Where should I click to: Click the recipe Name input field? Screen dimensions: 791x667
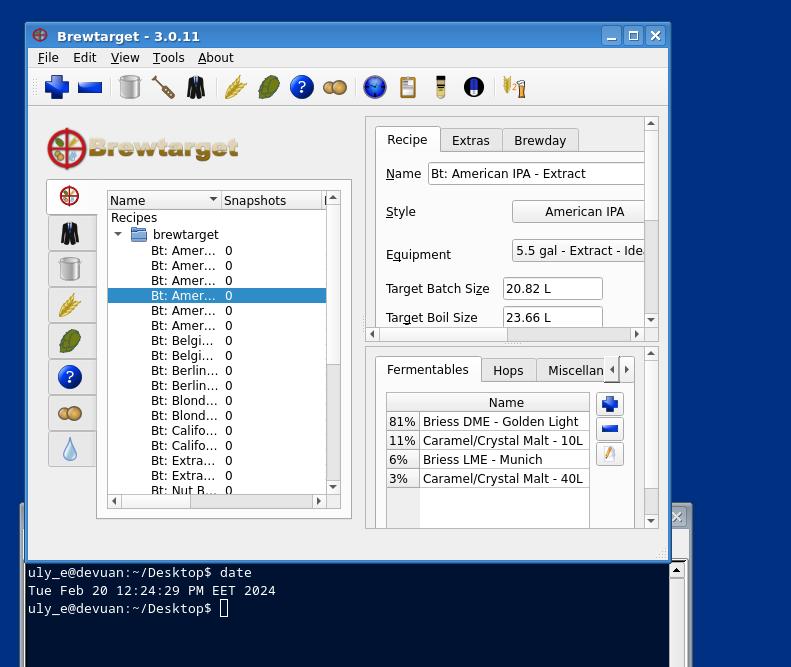[x=536, y=174]
